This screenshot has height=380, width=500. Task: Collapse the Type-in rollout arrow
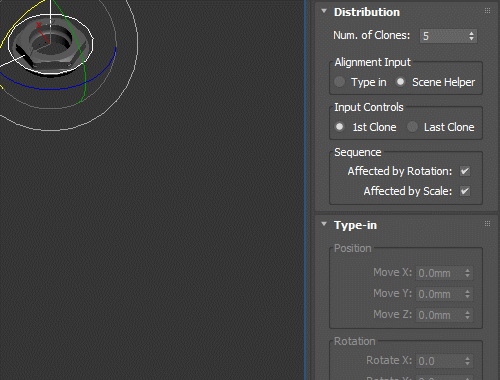(x=324, y=224)
